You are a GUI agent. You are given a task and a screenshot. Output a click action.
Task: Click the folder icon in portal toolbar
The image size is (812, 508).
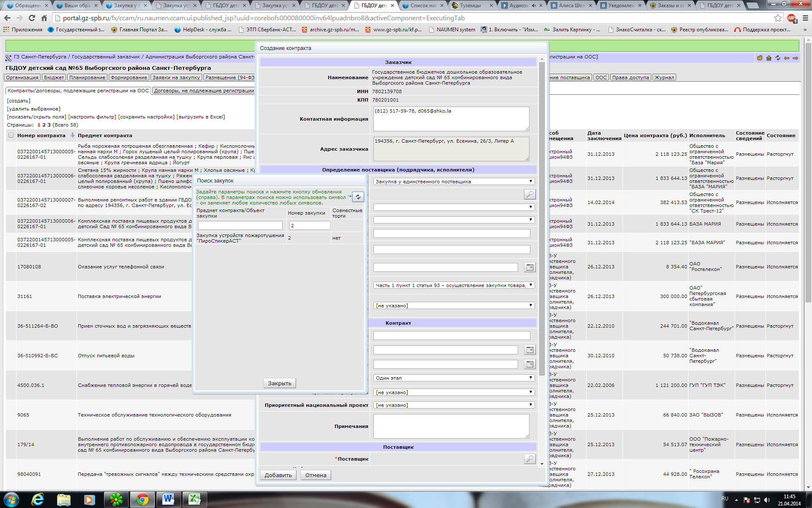tap(760, 58)
